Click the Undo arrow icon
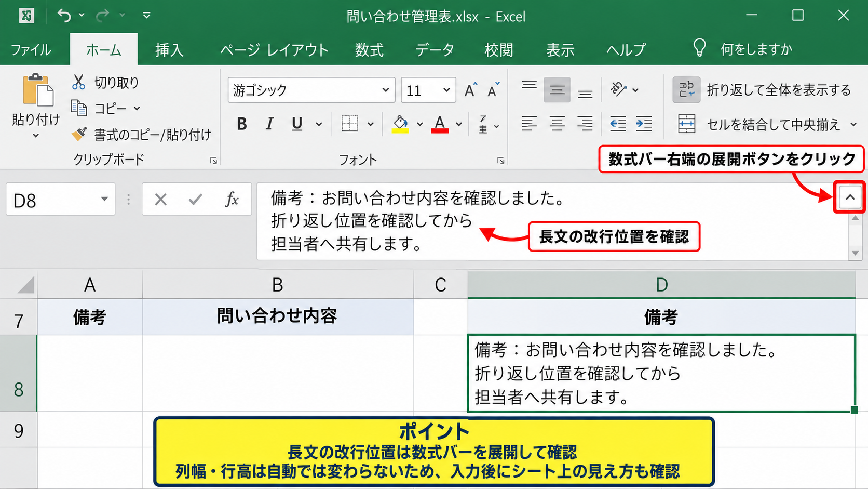This screenshot has height=489, width=868. pyautogui.click(x=64, y=16)
